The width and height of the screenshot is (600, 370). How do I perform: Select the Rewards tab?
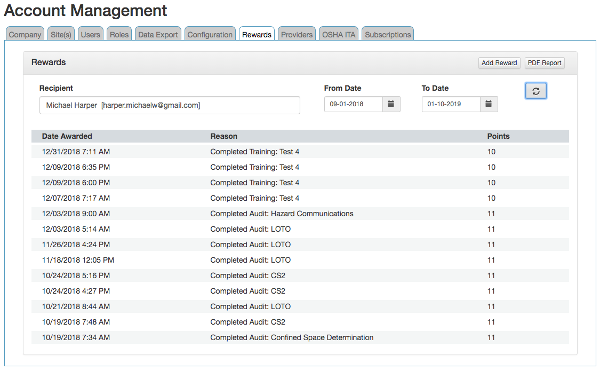(257, 34)
